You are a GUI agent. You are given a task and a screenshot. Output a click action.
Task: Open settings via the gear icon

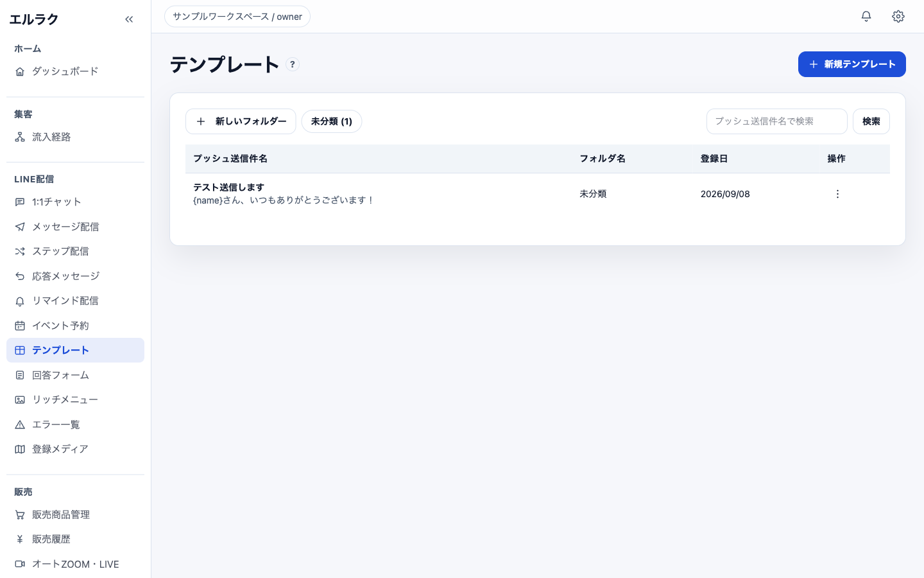(898, 16)
